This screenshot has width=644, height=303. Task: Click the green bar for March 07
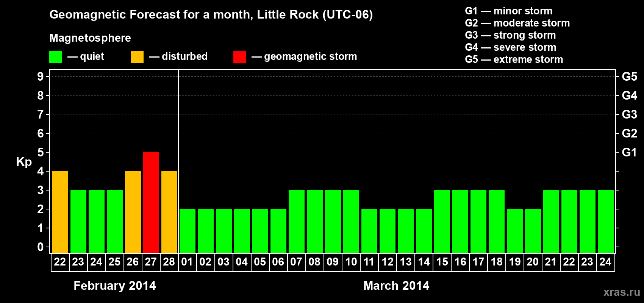click(x=297, y=222)
